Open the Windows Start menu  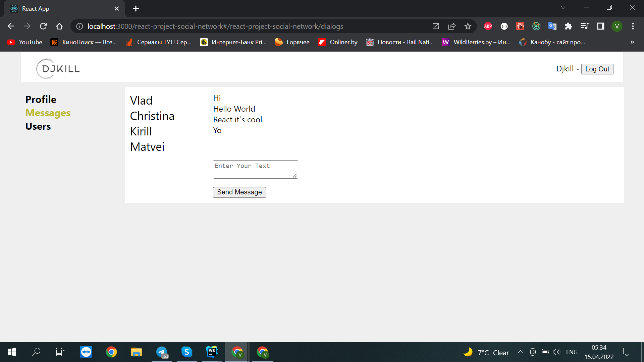pyautogui.click(x=12, y=352)
